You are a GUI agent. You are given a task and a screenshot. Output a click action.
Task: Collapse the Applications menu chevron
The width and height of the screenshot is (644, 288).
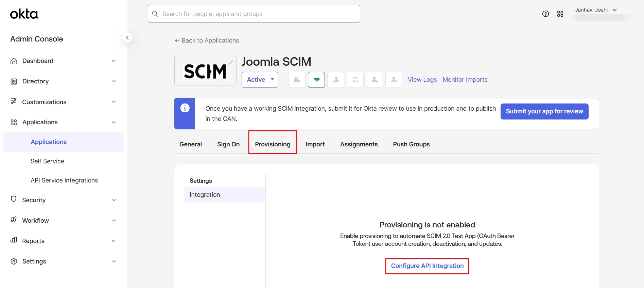(114, 122)
